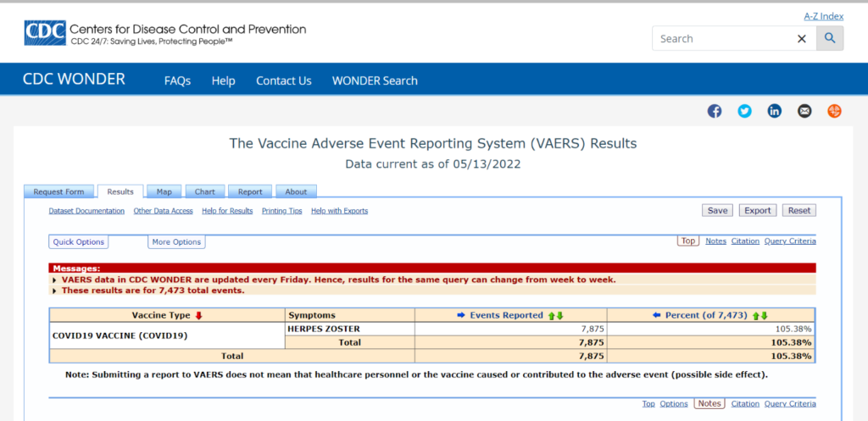Sort Percent column descending with down arrow

click(x=765, y=316)
